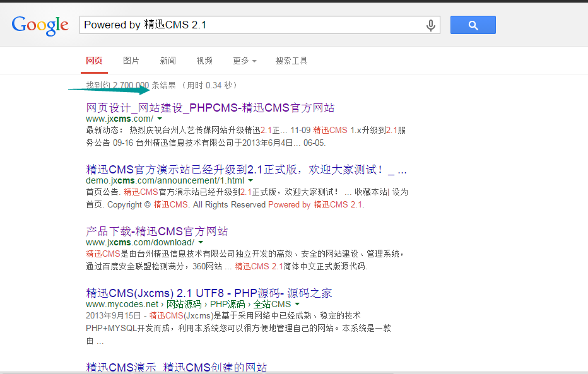Open 搜索工具 options
This screenshot has height=374, width=588.
(x=291, y=61)
